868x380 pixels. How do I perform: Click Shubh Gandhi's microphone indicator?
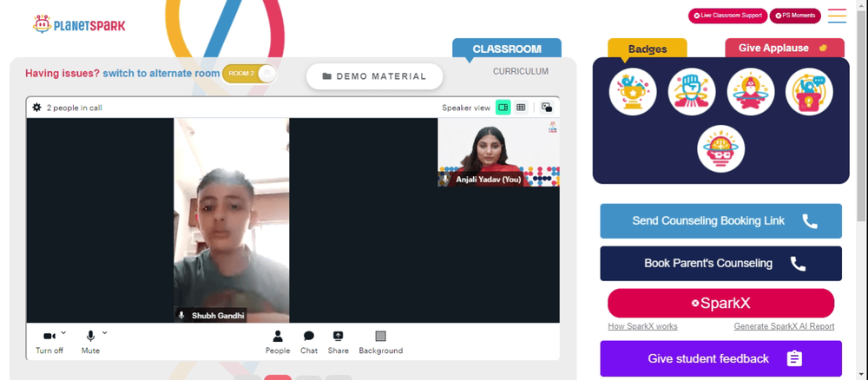point(181,315)
